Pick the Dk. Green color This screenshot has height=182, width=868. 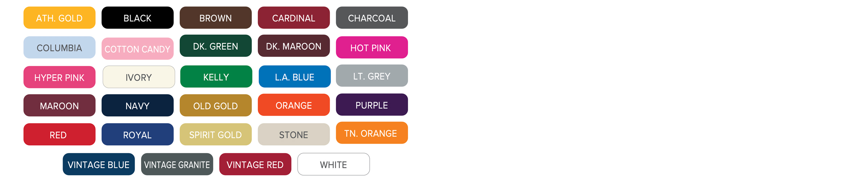216,46
